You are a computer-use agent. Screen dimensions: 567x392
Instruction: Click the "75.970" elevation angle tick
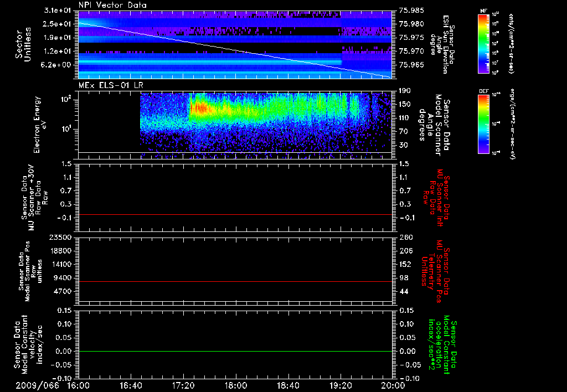pyautogui.click(x=411, y=51)
